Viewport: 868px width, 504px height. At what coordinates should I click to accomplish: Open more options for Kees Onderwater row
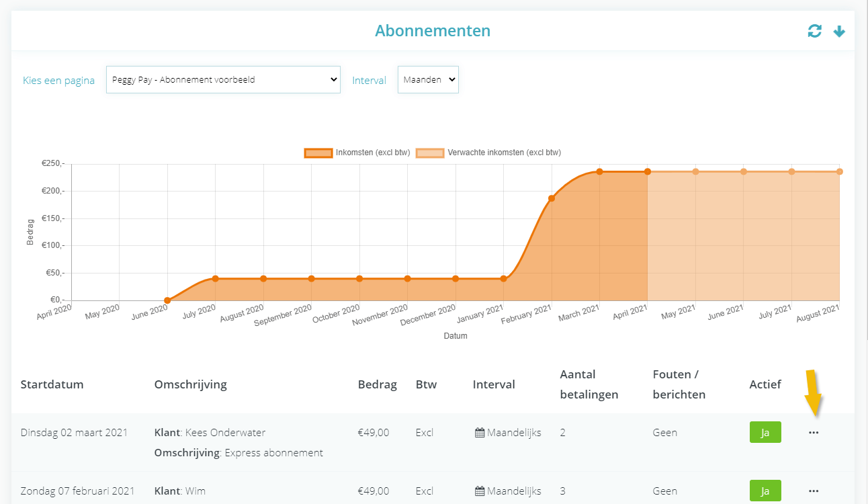814,433
